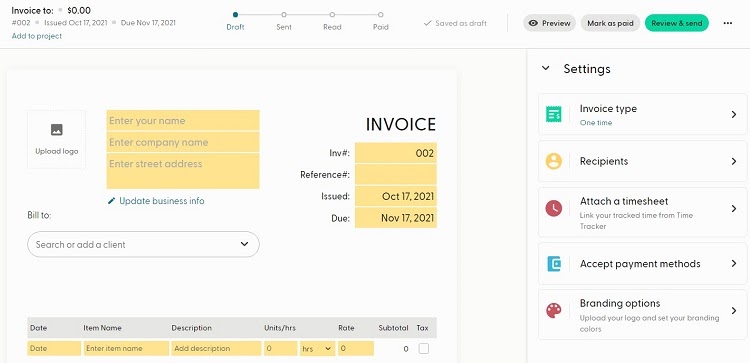Click the Subtotal column header
This screenshot has width=750, height=363.
coord(393,328)
